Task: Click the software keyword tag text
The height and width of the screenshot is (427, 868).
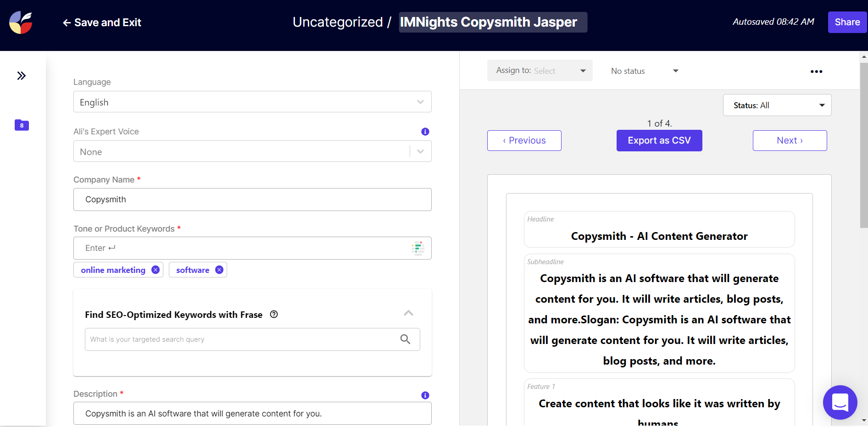Action: [193, 270]
